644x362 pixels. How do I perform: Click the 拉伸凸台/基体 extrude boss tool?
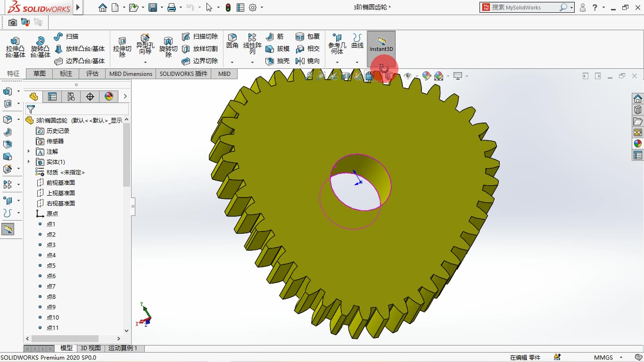pos(15,47)
